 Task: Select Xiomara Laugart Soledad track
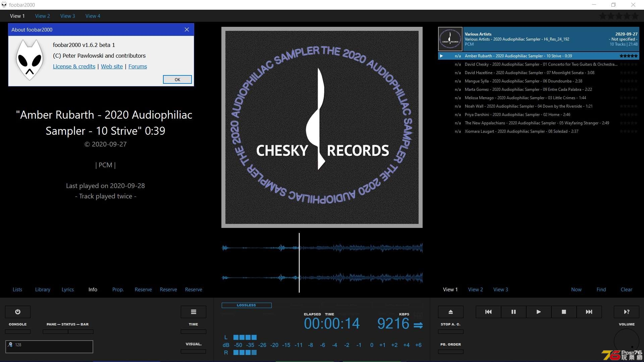tap(539, 131)
